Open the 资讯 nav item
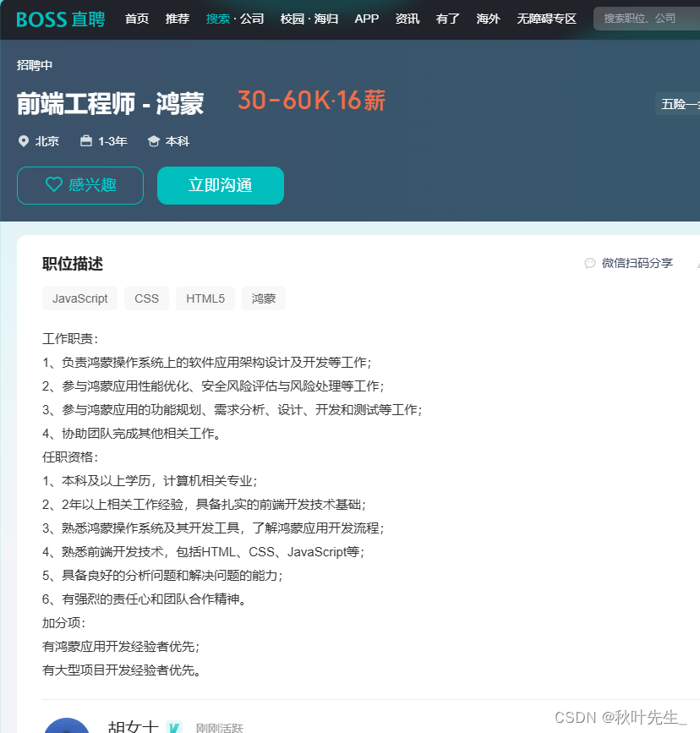700x733 pixels. pyautogui.click(x=407, y=19)
